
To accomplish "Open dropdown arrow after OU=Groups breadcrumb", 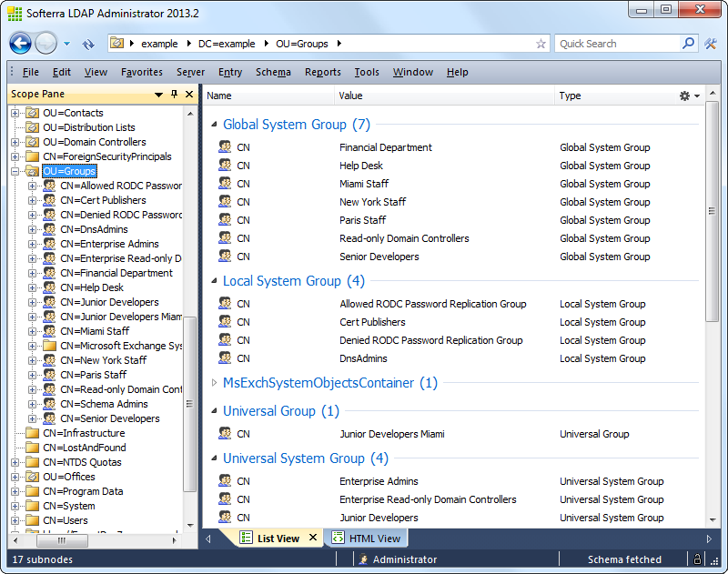I will [339, 44].
